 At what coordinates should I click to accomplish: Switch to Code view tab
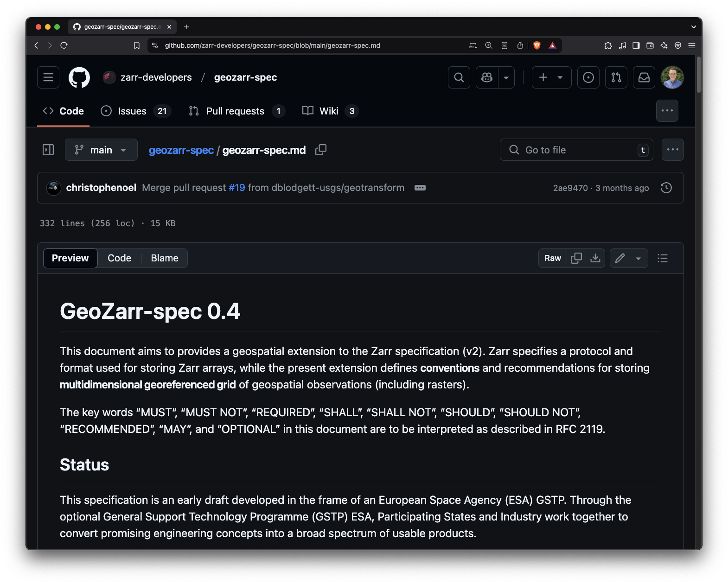click(x=120, y=258)
